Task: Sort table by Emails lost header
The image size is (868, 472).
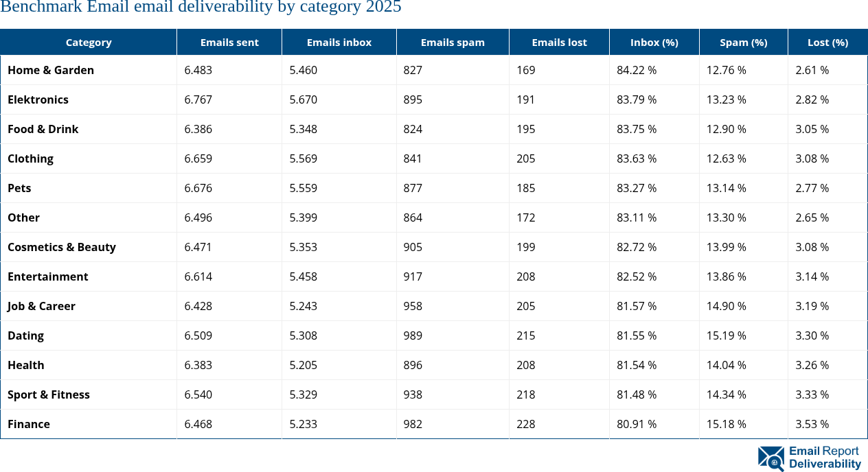Action: [559, 43]
